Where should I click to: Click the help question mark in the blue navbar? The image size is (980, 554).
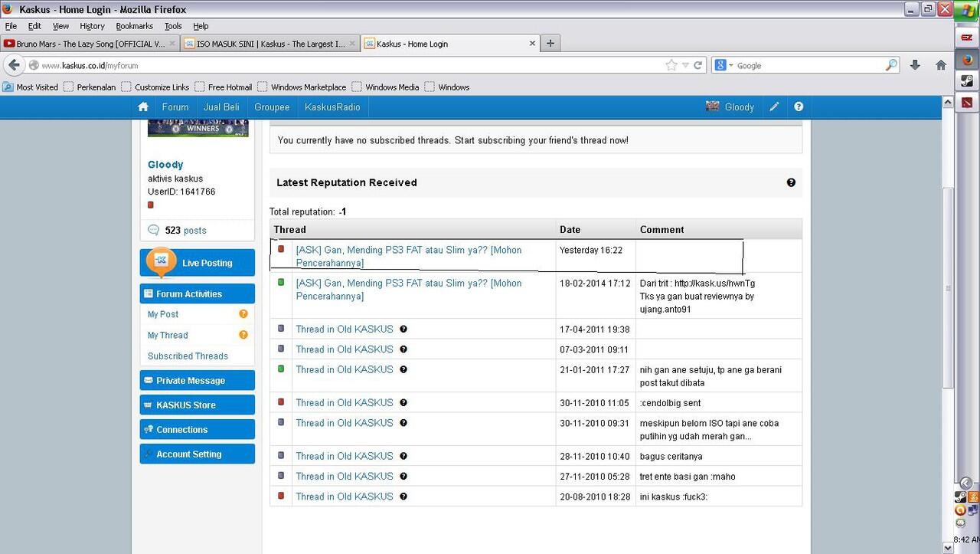click(x=799, y=107)
